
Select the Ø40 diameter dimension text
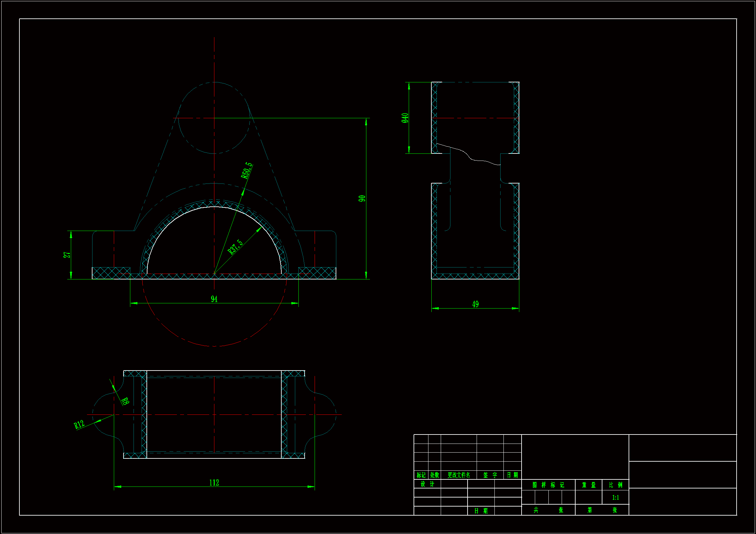point(405,118)
